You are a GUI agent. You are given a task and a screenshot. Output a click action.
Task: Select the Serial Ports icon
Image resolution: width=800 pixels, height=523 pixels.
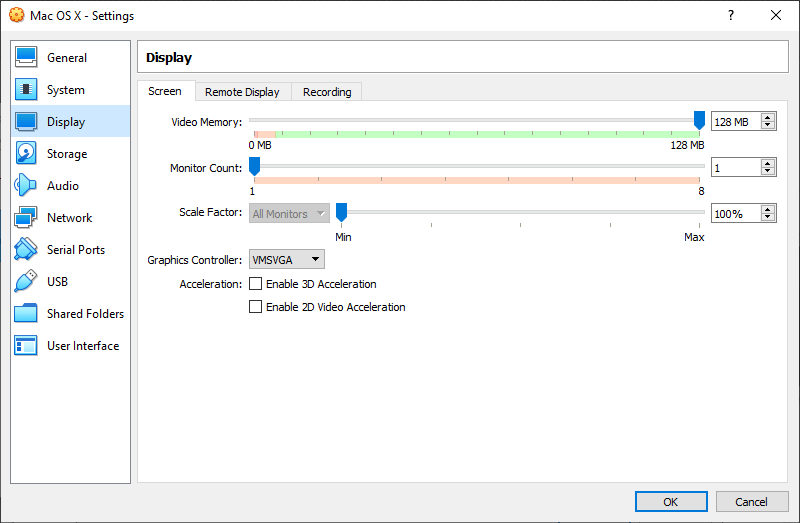[x=27, y=250]
